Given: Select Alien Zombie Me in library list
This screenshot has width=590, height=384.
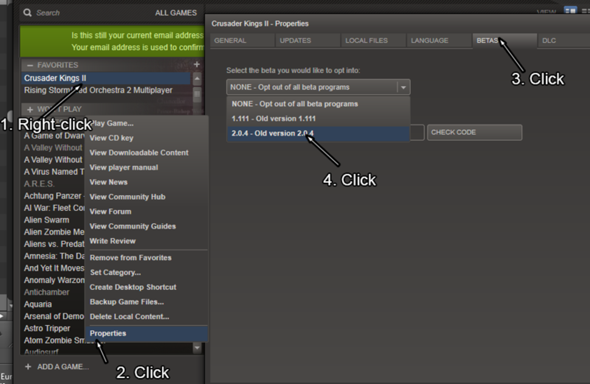Looking at the screenshot, I should (54, 232).
